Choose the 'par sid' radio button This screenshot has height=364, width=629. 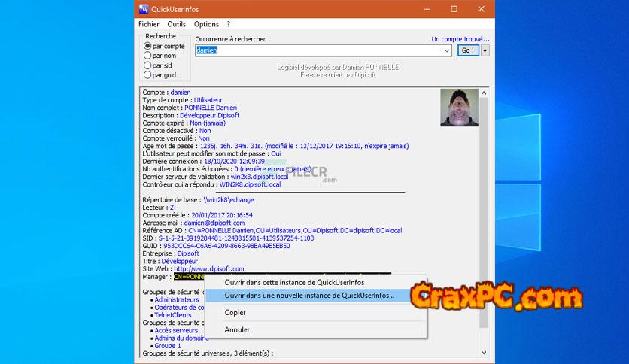click(147, 65)
